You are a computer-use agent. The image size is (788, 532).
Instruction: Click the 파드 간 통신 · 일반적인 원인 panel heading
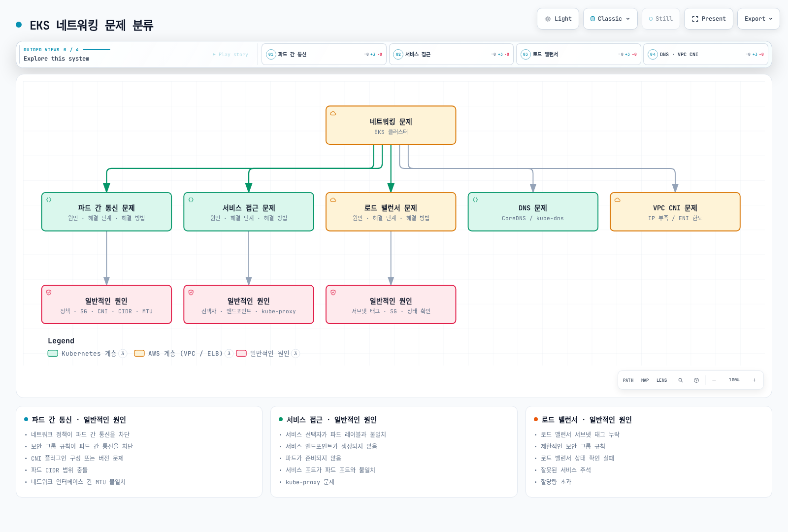click(79, 420)
